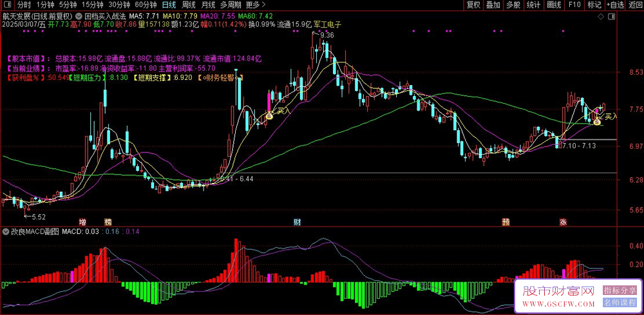
Task: Switch to the 5分钟 chart
Action: click(x=68, y=5)
